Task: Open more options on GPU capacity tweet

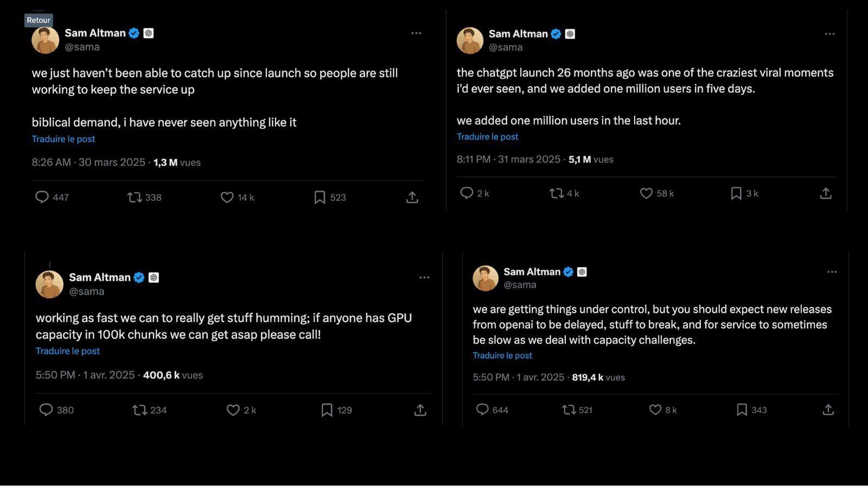Action: [424, 277]
